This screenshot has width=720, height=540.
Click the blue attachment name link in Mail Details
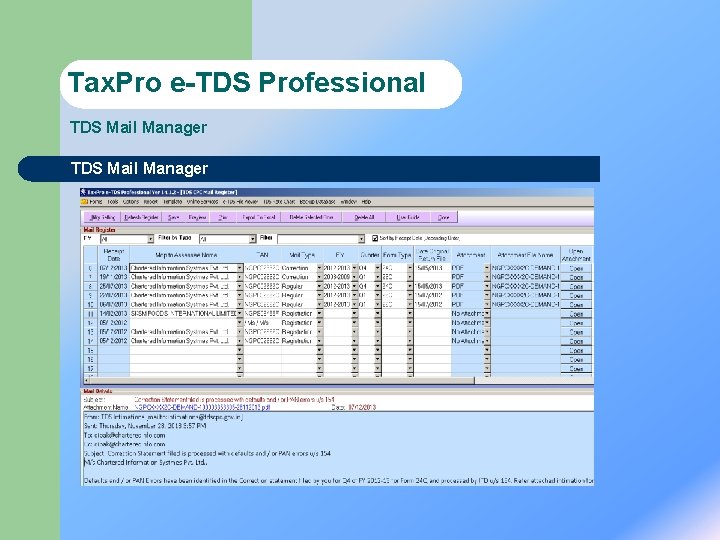pyautogui.click(x=202, y=407)
